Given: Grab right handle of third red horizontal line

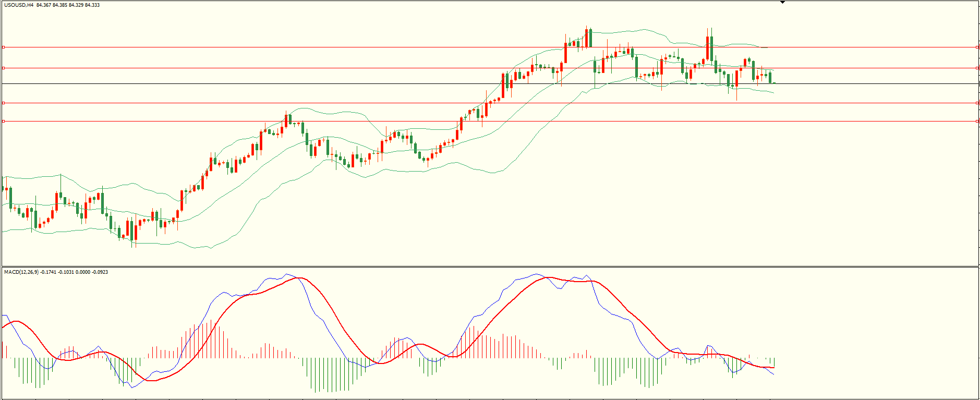Looking at the screenshot, I should (976, 103).
